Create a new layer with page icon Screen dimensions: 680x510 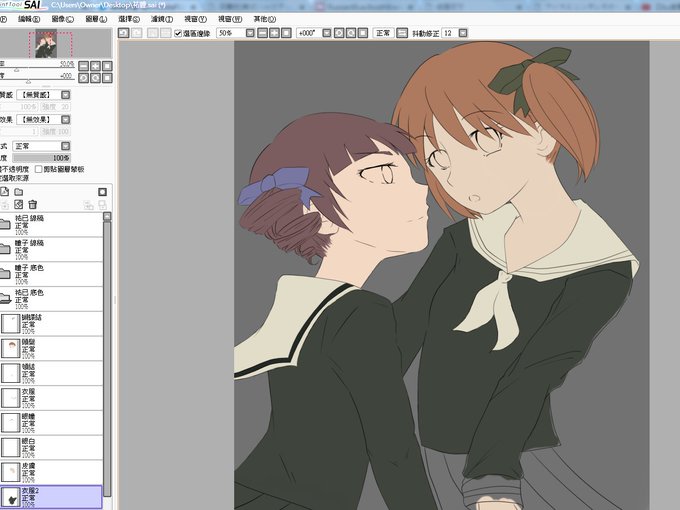(5, 192)
